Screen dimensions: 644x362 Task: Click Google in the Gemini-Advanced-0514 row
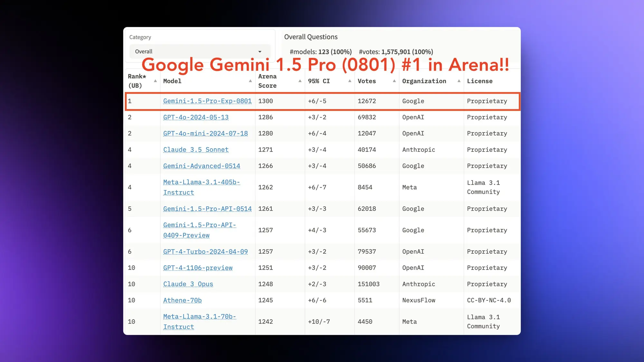pos(413,166)
